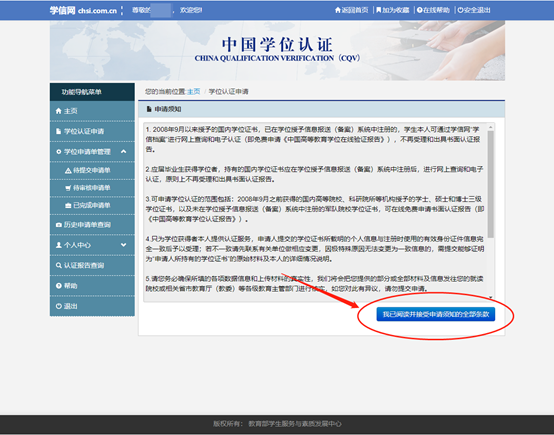Open 学位认证申请 in the sidebar menu

coord(92,131)
